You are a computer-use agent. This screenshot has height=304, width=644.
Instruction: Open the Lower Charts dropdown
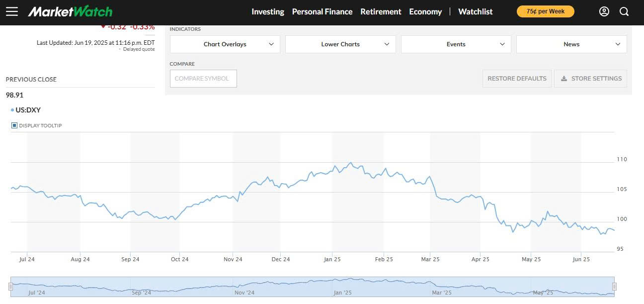coord(340,44)
